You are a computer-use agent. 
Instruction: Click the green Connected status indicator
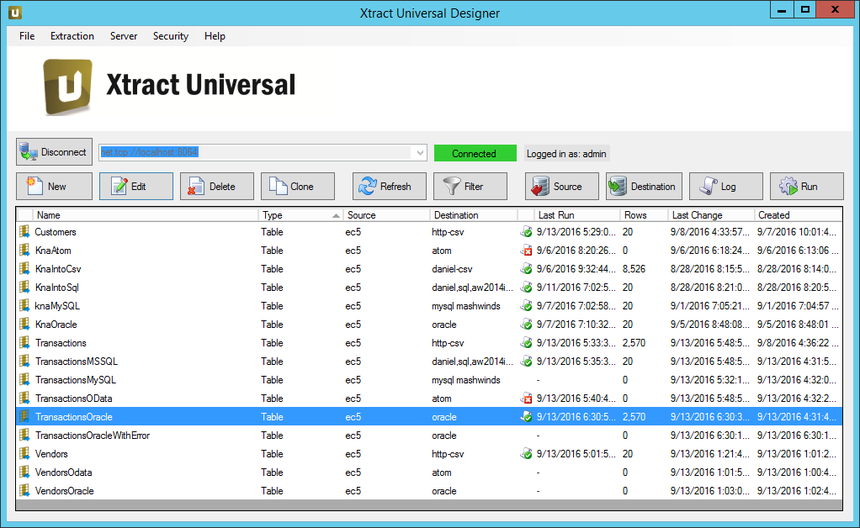475,154
